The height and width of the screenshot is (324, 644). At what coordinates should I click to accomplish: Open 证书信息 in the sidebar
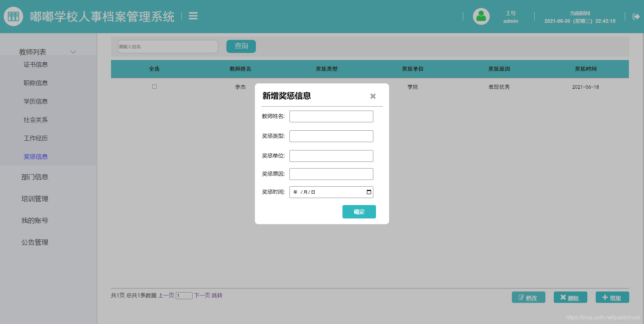(36, 64)
